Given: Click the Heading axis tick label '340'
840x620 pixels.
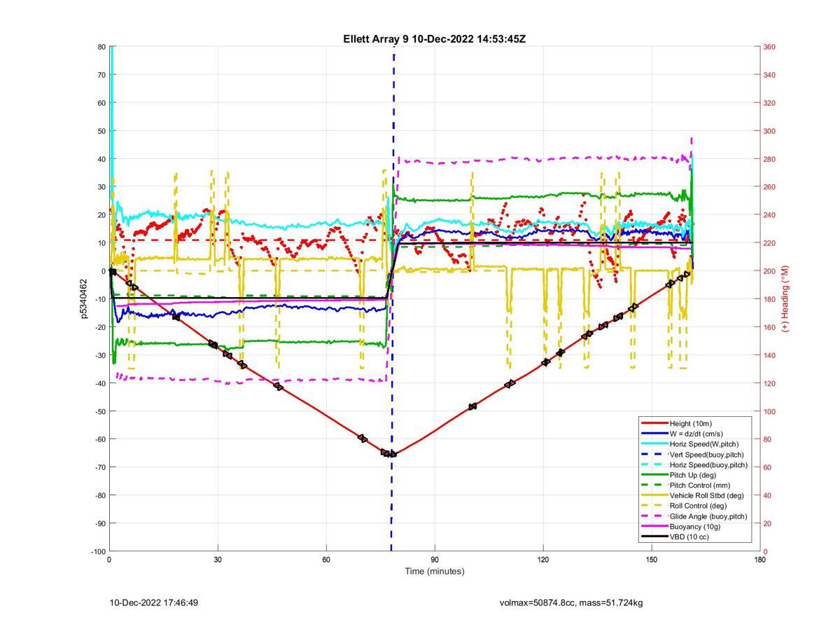Looking at the screenshot, I should [x=769, y=75].
